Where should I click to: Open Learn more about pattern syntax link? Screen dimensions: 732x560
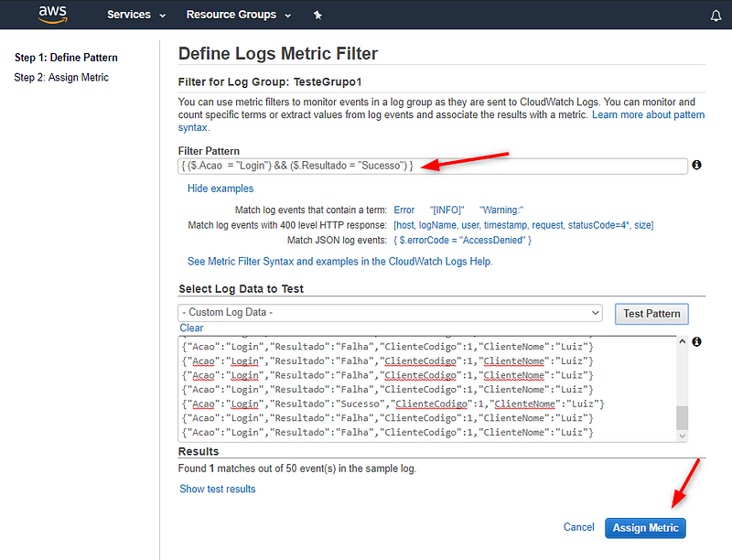pos(649,114)
